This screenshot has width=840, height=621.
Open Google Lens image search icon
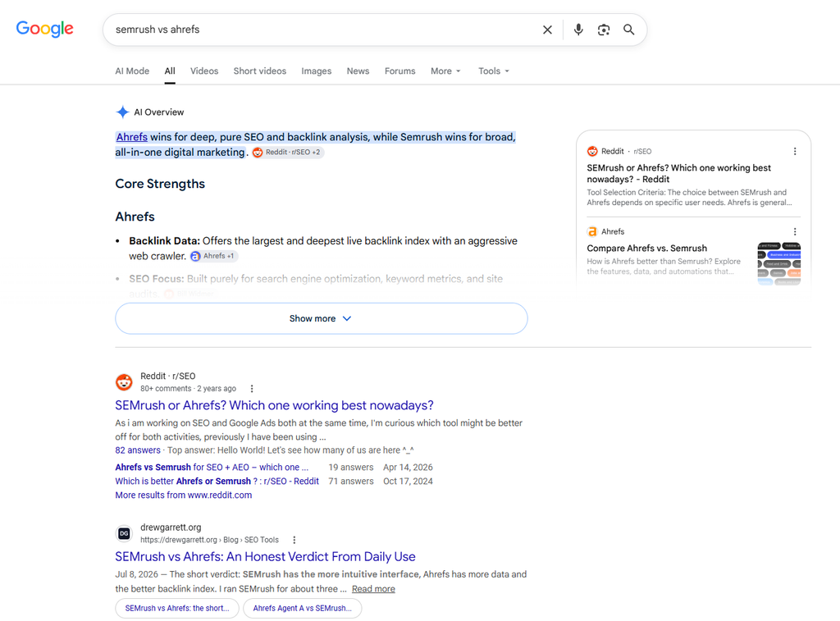click(x=604, y=30)
